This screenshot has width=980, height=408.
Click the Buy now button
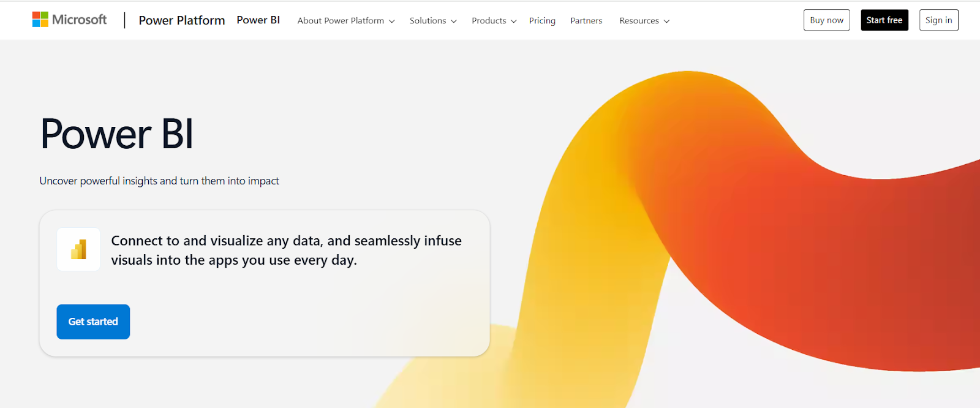pyautogui.click(x=827, y=20)
